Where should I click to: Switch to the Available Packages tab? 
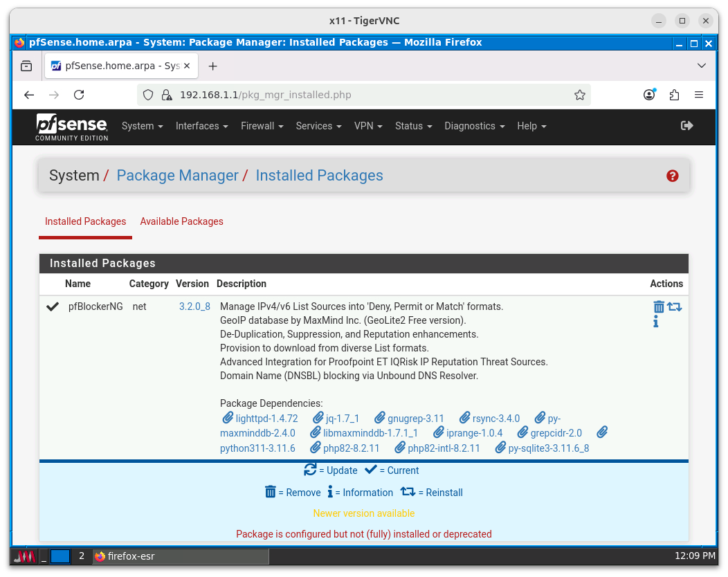181,222
